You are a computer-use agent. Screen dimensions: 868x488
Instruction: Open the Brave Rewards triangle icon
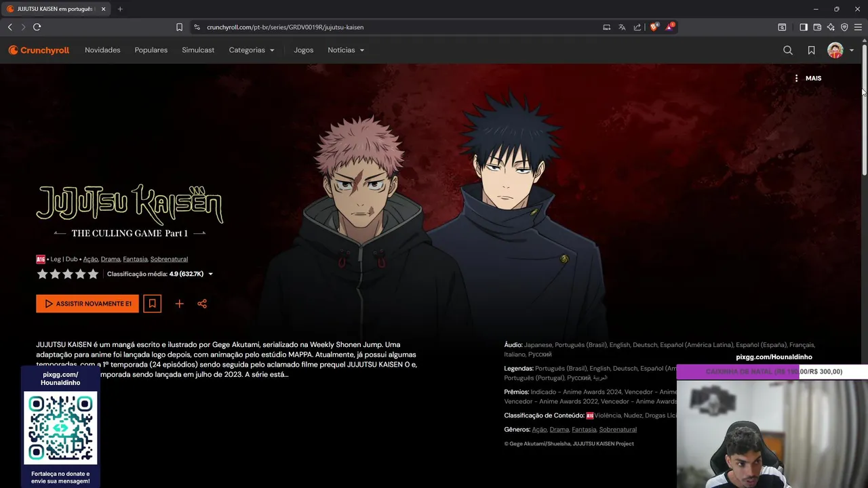pyautogui.click(x=670, y=27)
